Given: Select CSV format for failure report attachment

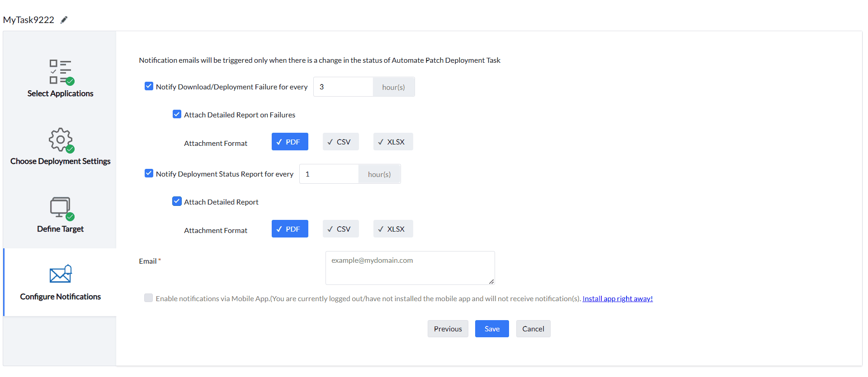Looking at the screenshot, I should click(340, 142).
